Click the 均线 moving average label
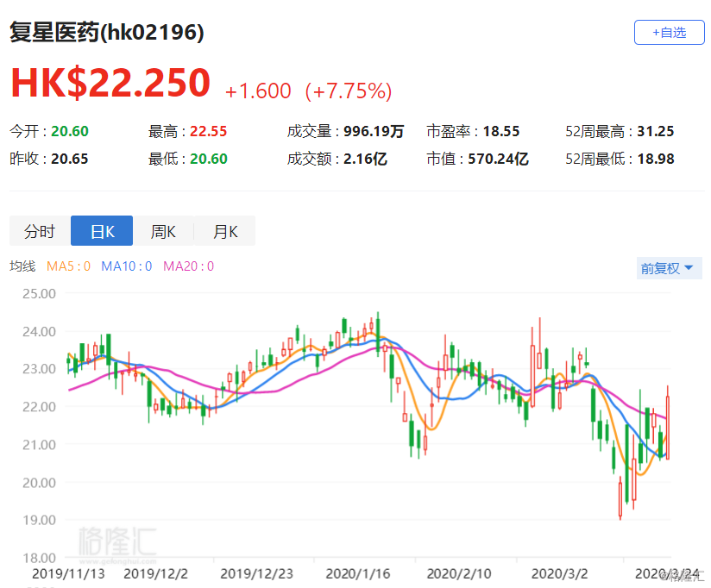711x588 pixels. (x=22, y=266)
